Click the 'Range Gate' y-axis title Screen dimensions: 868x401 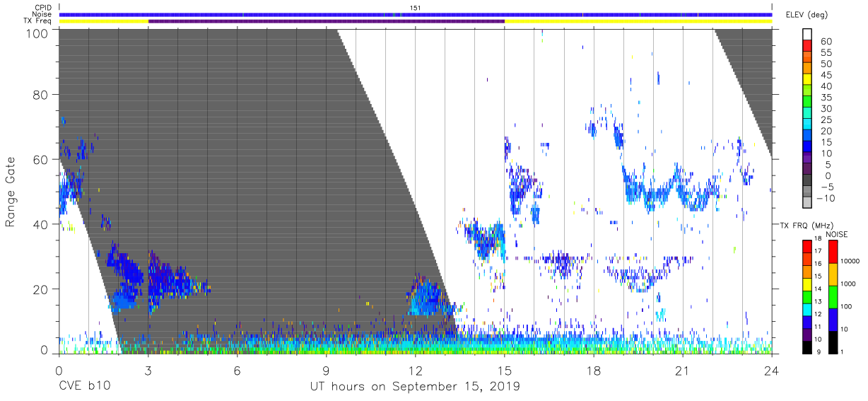pyautogui.click(x=11, y=192)
